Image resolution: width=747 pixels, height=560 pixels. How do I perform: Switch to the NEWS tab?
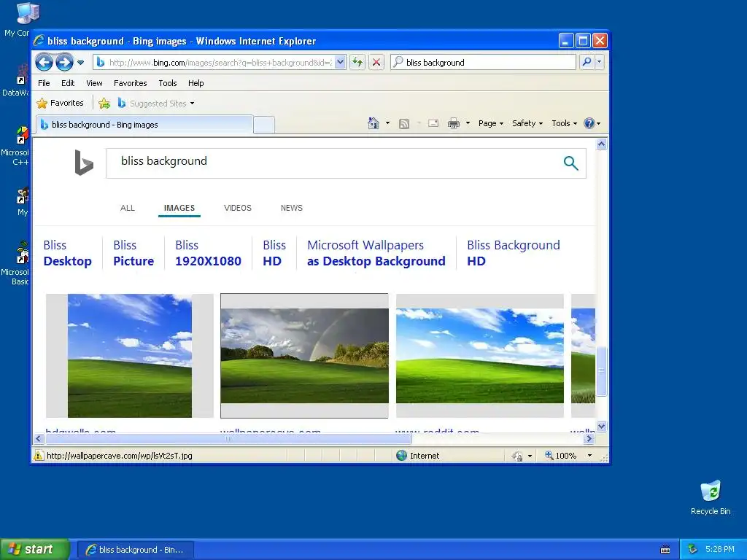click(x=292, y=208)
